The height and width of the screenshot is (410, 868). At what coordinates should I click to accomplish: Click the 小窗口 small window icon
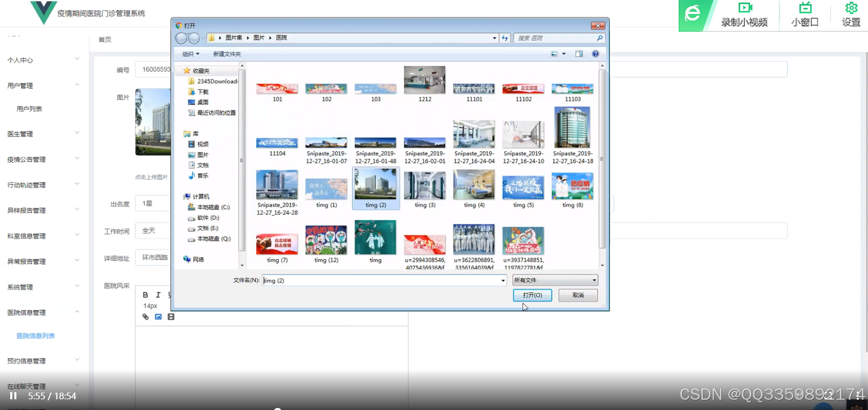(805, 8)
